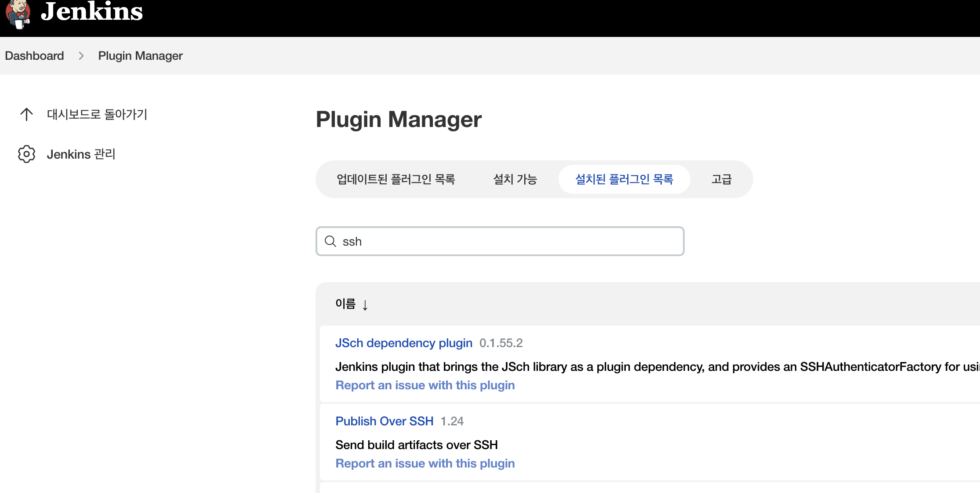Go to Dashboard via breadcrumb
Screen dimensions: 980x493
(x=34, y=56)
